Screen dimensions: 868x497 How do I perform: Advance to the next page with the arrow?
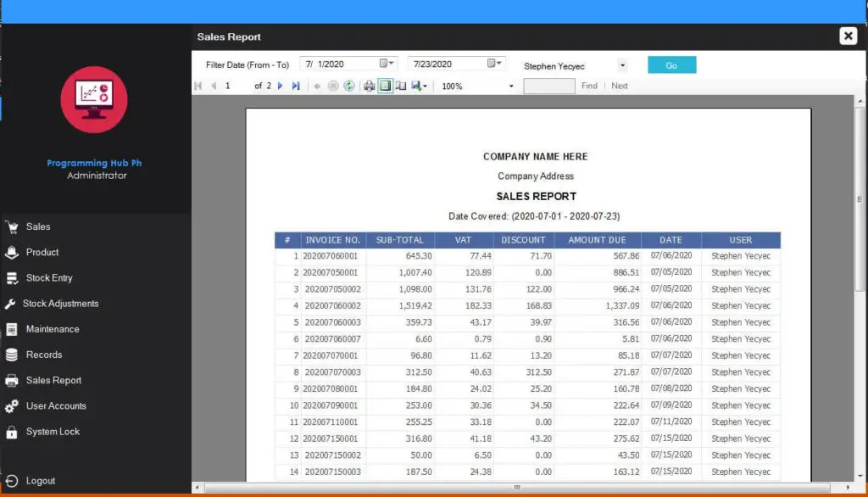point(280,86)
